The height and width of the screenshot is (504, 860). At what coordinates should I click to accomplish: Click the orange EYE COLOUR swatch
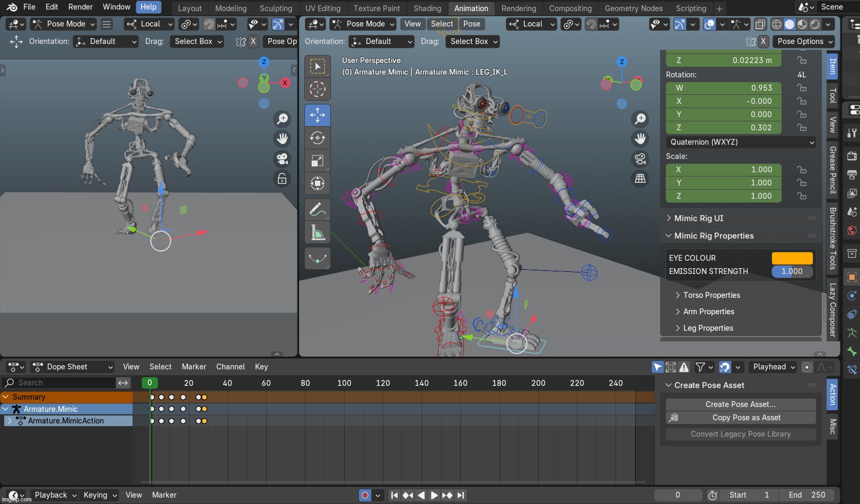pyautogui.click(x=792, y=258)
